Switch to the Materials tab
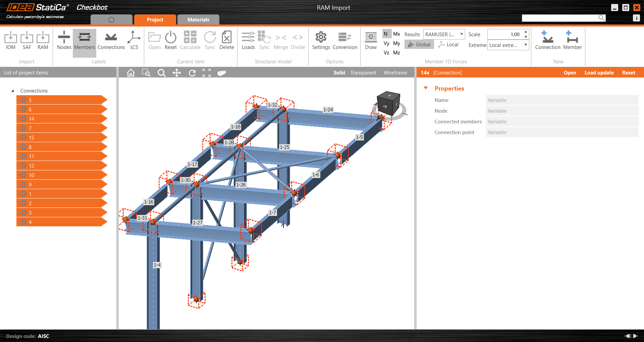Image resolution: width=644 pixels, height=342 pixels. 198,19
